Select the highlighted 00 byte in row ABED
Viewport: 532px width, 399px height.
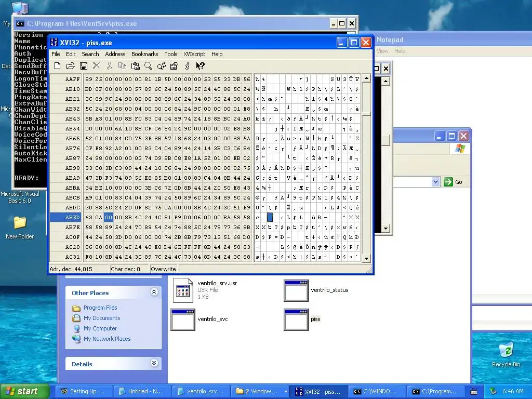108,218
